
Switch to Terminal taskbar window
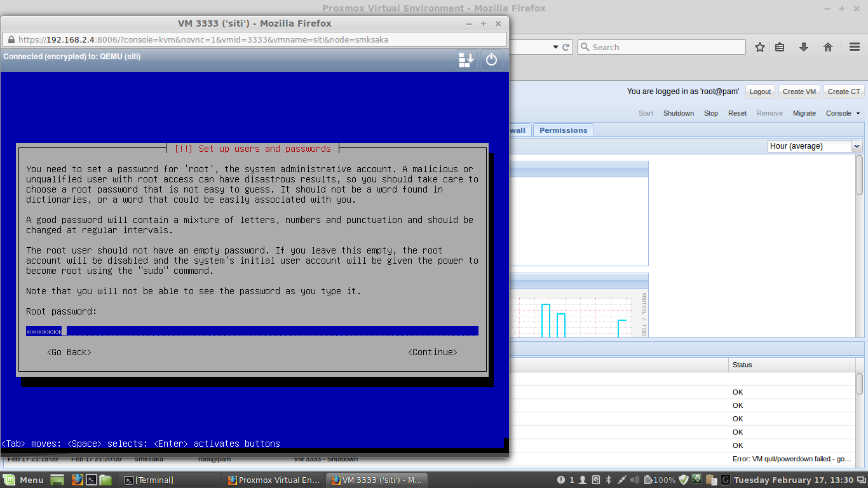[169, 480]
